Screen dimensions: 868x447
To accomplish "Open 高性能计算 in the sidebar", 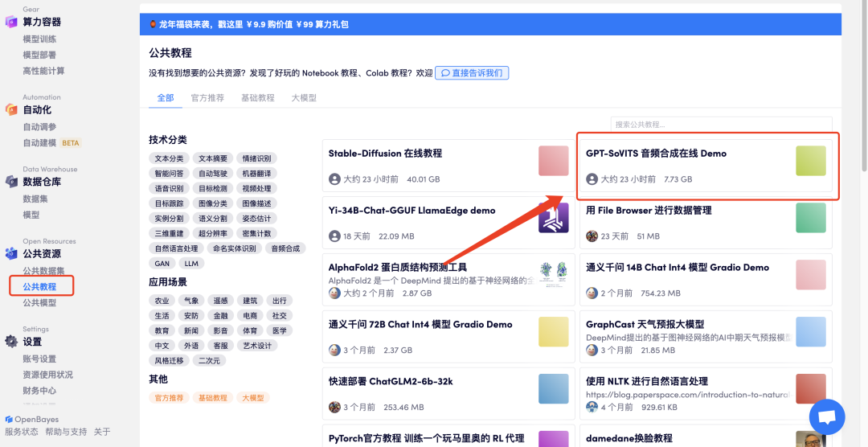I will tap(43, 71).
